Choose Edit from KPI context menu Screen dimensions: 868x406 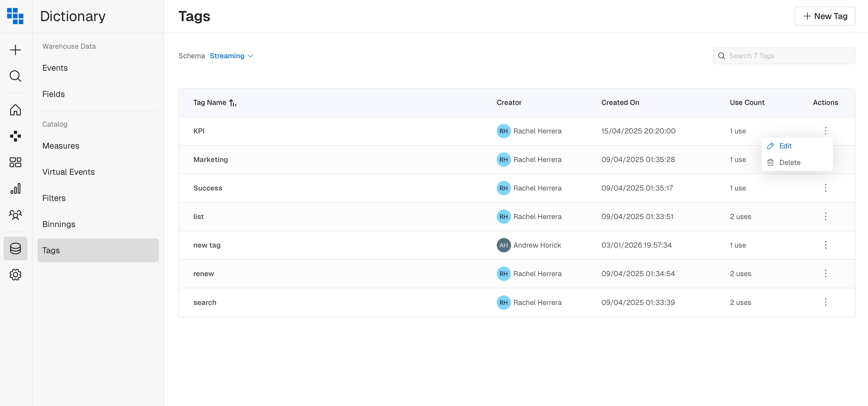click(x=785, y=146)
